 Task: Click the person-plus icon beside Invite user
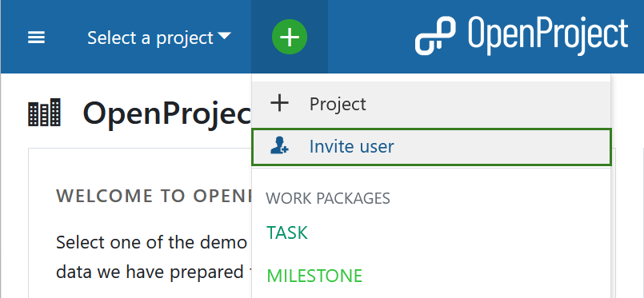[279, 146]
